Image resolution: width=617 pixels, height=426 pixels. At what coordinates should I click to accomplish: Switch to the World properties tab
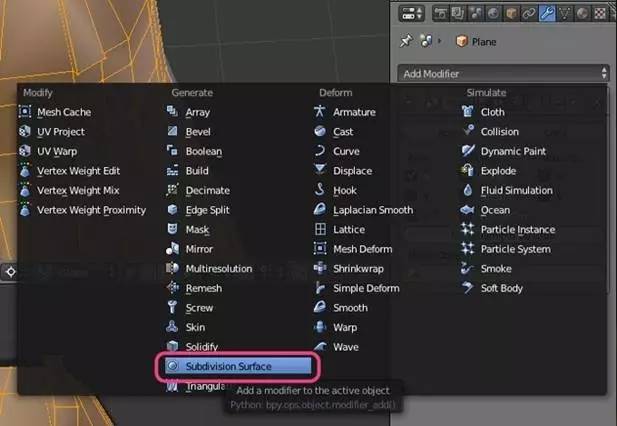493,13
